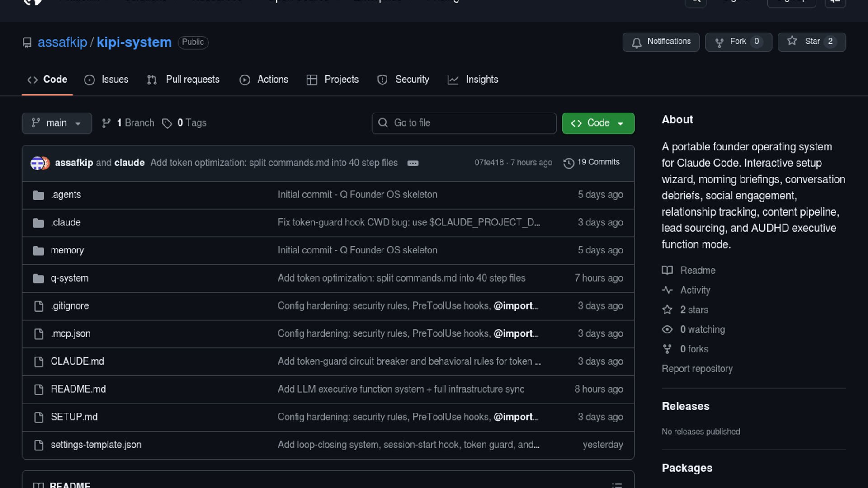Open the q-system folder
This screenshot has width=868, height=488.
(x=70, y=278)
